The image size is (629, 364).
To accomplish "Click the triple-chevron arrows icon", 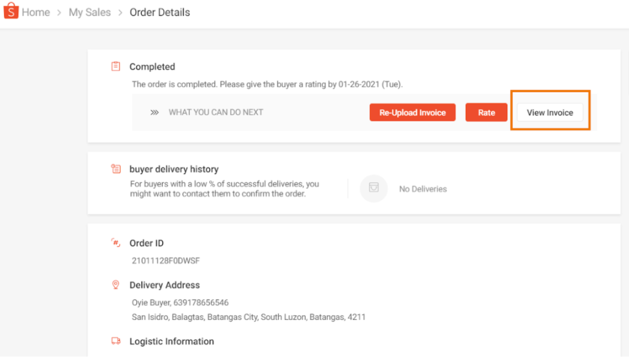I will (154, 112).
